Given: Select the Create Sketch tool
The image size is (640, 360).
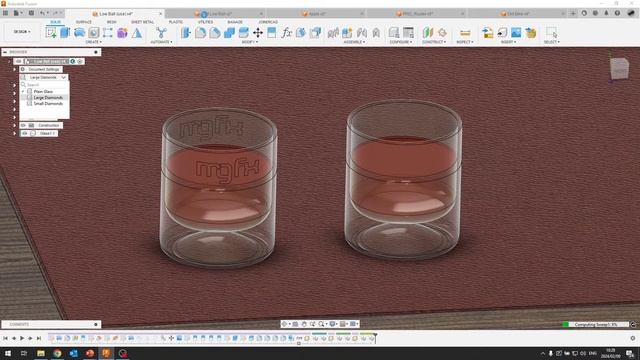Looking at the screenshot, I should tap(51, 33).
